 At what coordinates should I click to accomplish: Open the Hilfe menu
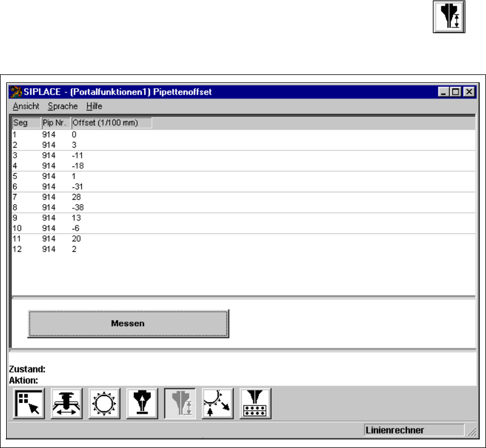(94, 106)
